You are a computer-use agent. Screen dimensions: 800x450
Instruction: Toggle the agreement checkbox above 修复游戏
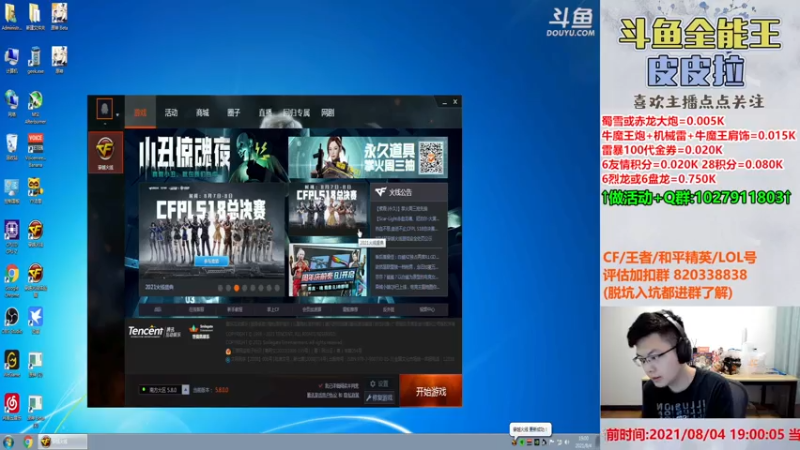click(x=320, y=386)
